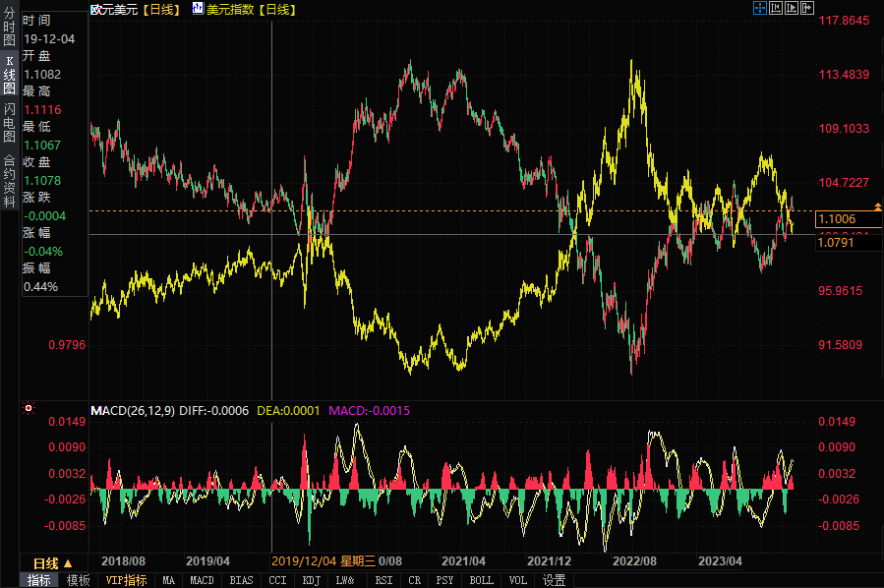Apply the RSI indicator

point(383,580)
